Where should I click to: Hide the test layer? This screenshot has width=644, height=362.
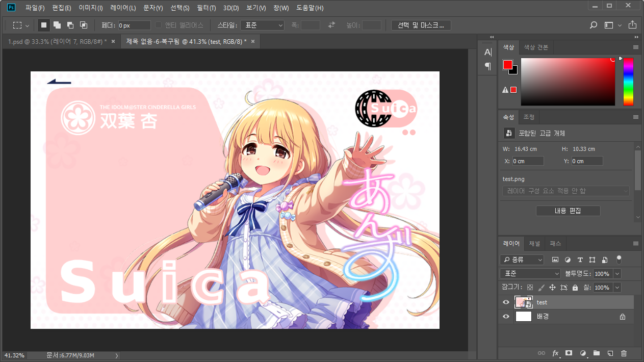pos(506,302)
